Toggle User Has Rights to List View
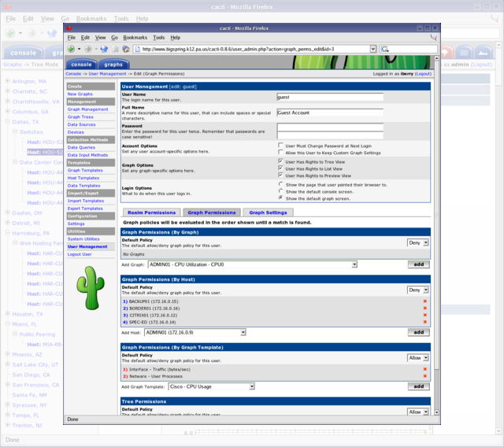This screenshot has width=504, height=447. click(280, 168)
